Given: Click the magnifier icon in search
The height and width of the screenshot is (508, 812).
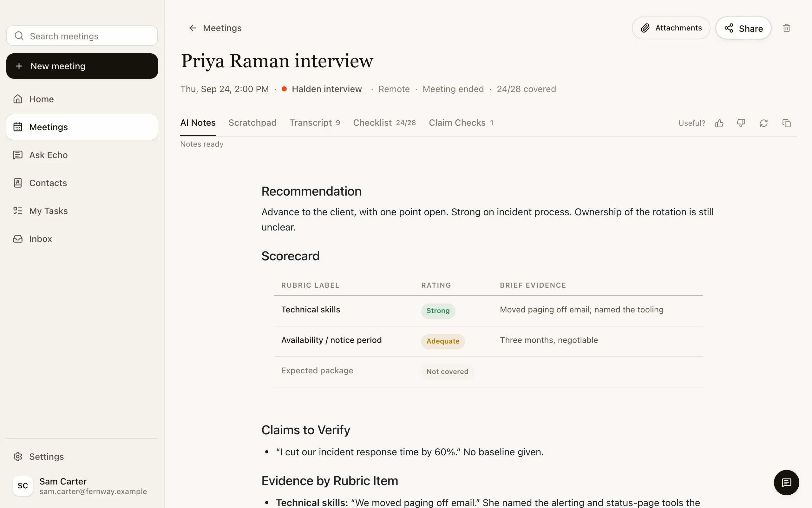Looking at the screenshot, I should pos(19,36).
